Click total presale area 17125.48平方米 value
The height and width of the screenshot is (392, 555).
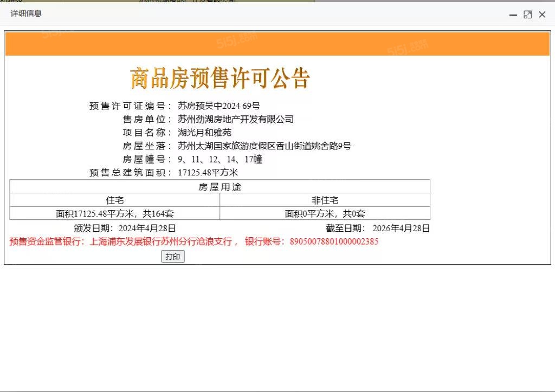pyautogui.click(x=208, y=173)
